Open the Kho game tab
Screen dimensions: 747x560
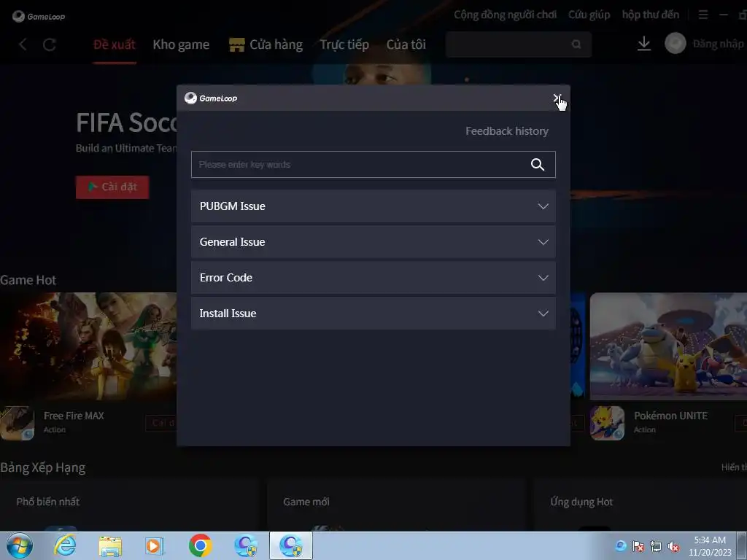point(181,44)
